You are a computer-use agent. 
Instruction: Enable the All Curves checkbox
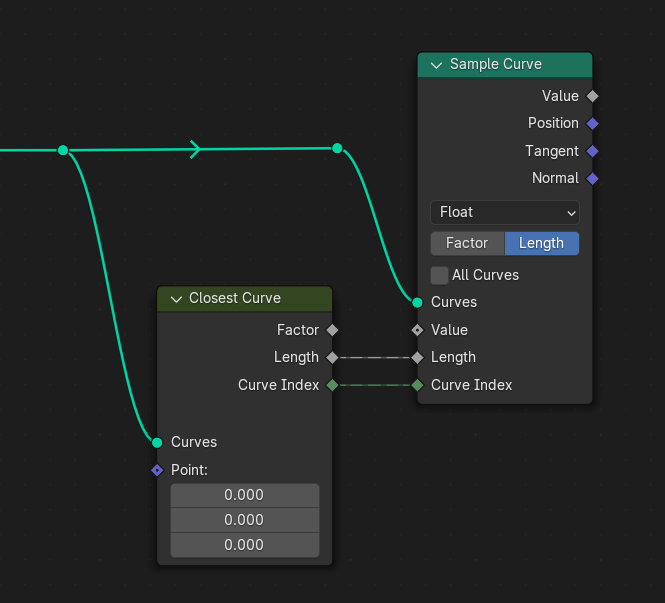(439, 275)
